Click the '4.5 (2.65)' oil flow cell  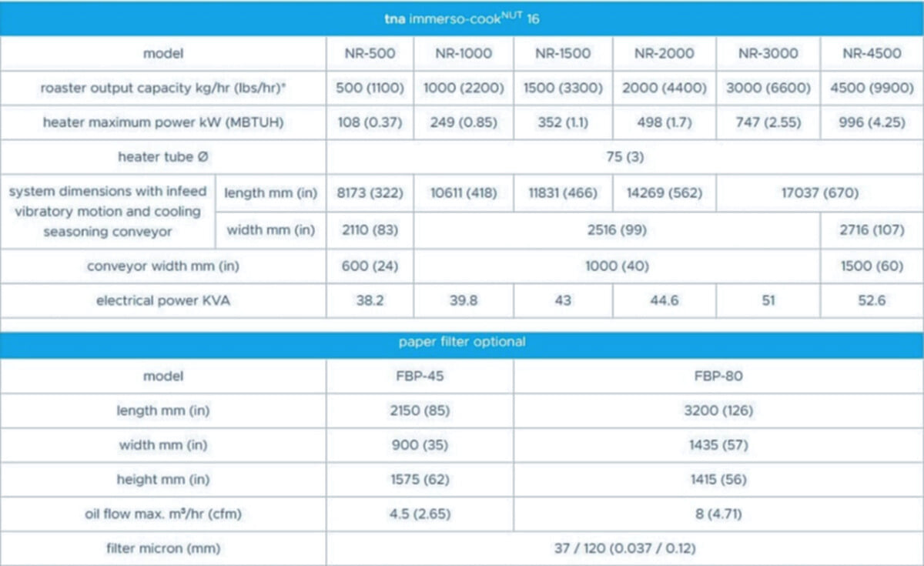tap(420, 514)
